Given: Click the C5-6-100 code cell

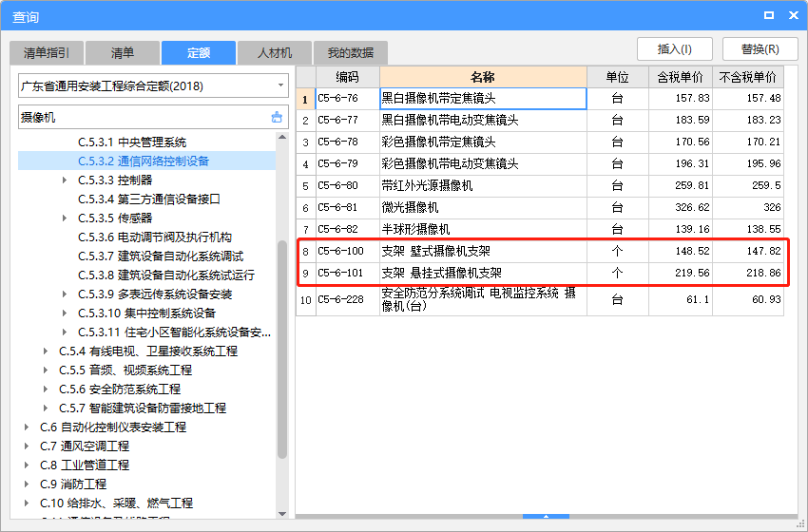Looking at the screenshot, I should click(348, 251).
